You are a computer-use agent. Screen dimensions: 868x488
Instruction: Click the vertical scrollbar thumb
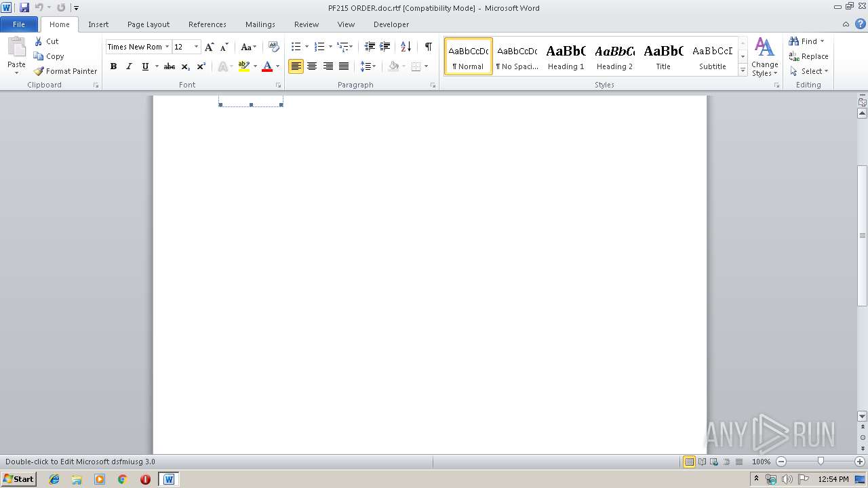click(862, 235)
